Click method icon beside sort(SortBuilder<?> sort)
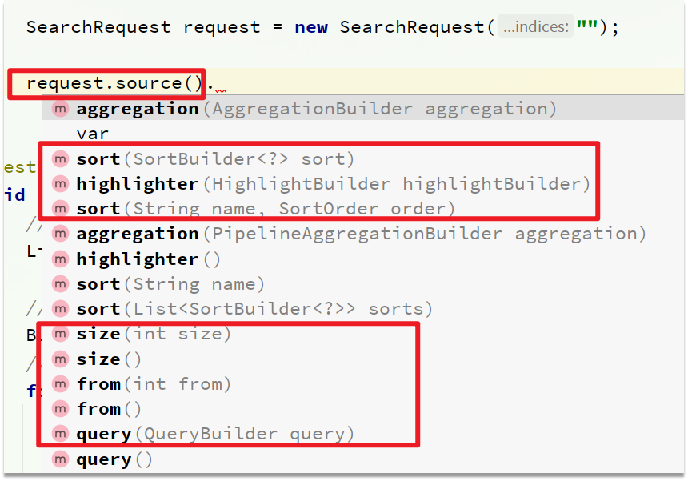This screenshot has width=690, height=482. click(60, 159)
